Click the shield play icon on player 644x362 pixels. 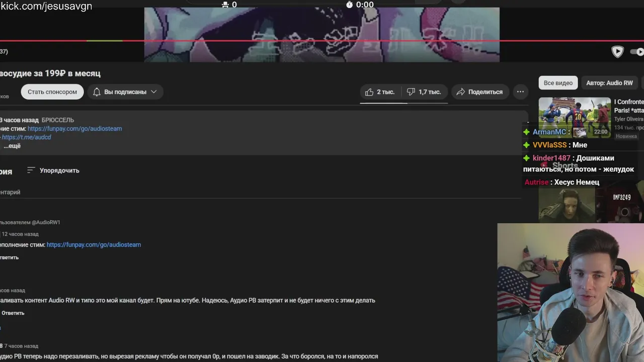(x=617, y=51)
